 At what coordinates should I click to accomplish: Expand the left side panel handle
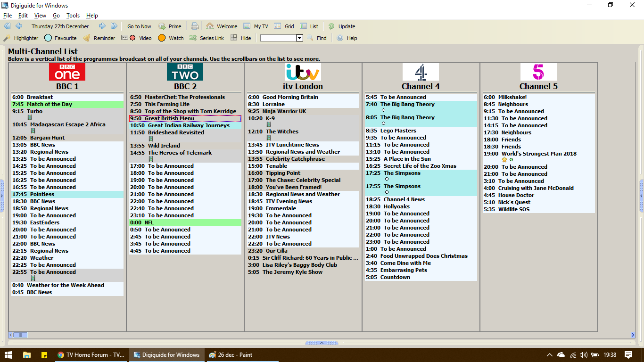pyautogui.click(x=2, y=196)
